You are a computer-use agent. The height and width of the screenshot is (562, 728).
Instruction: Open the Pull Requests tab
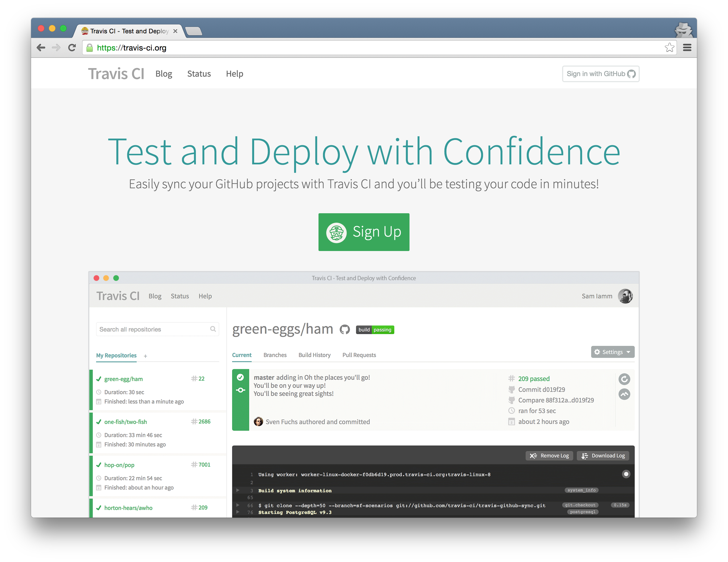[x=359, y=355]
